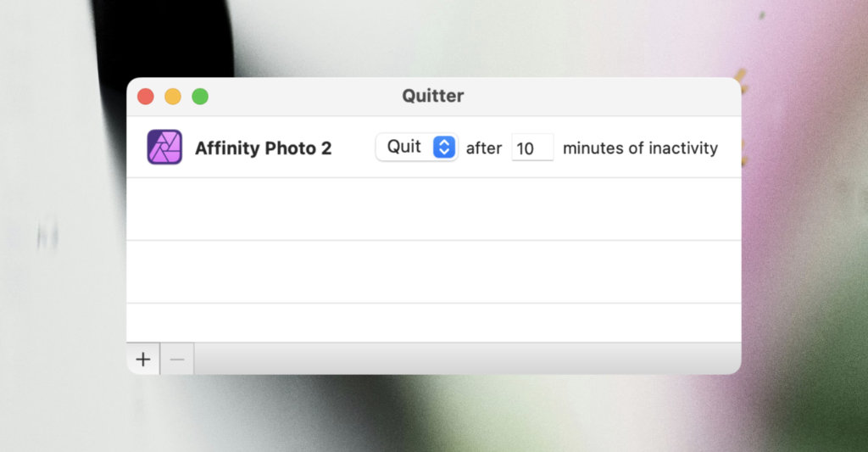Click the Quitter window title text

(x=433, y=97)
